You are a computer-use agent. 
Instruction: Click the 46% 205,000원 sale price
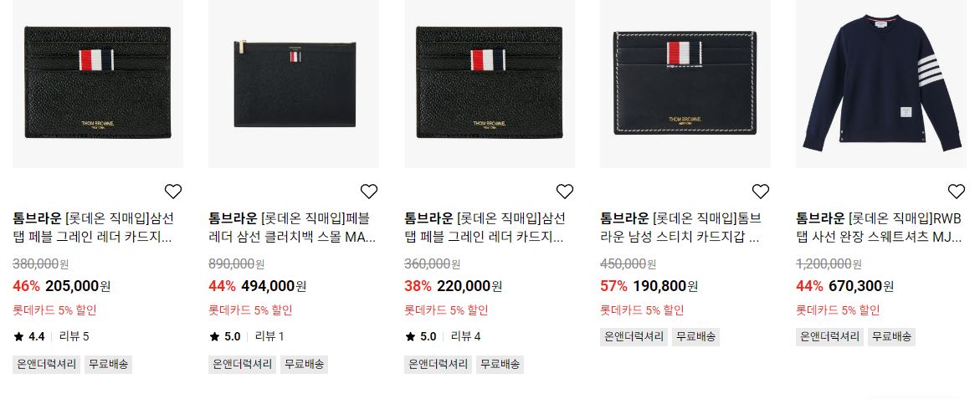click(62, 286)
